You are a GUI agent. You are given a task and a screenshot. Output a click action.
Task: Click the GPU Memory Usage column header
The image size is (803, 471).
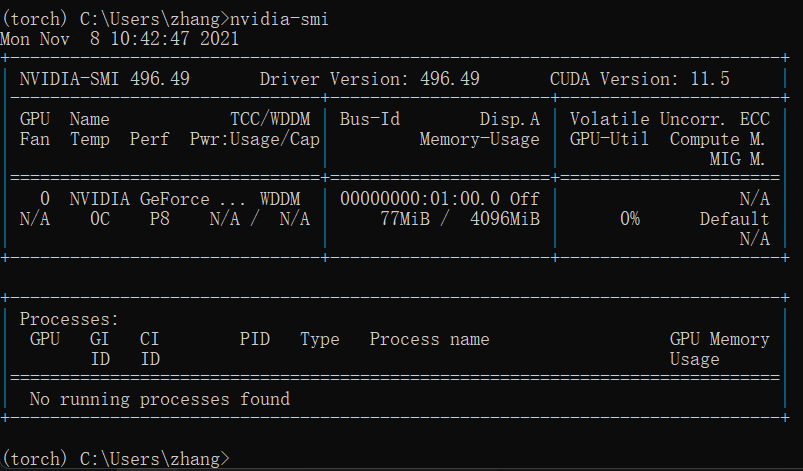[720, 349]
